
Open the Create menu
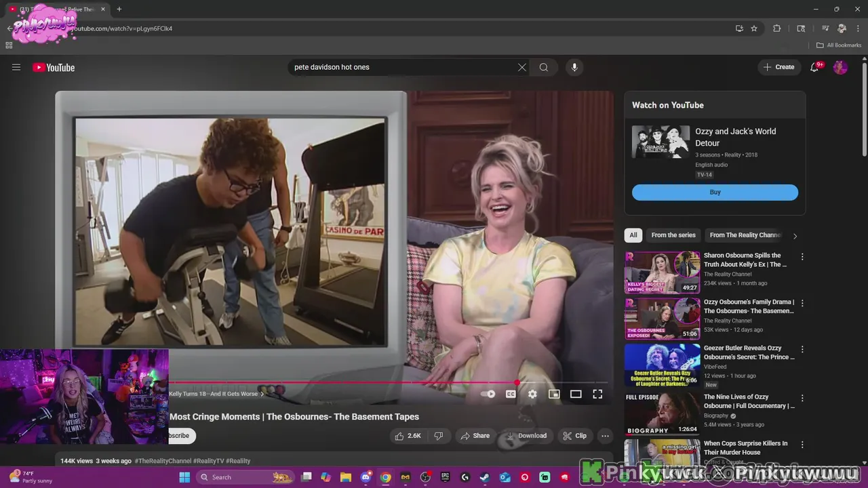[778, 67]
